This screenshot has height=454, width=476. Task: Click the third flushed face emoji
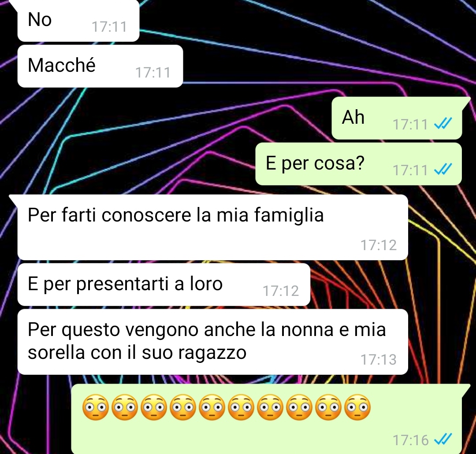click(x=154, y=407)
